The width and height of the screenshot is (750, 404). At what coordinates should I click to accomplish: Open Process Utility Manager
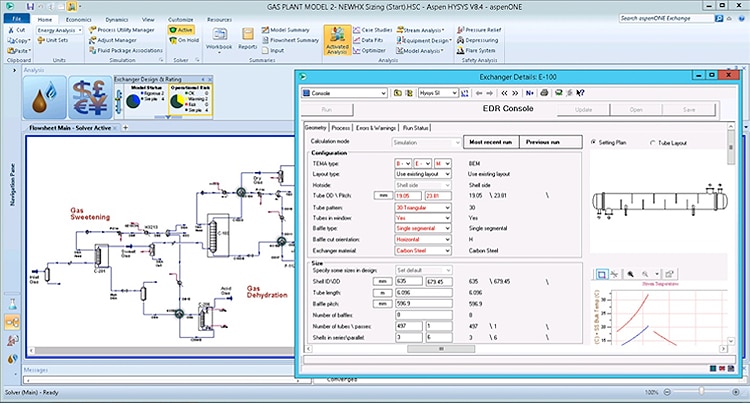pos(121,30)
